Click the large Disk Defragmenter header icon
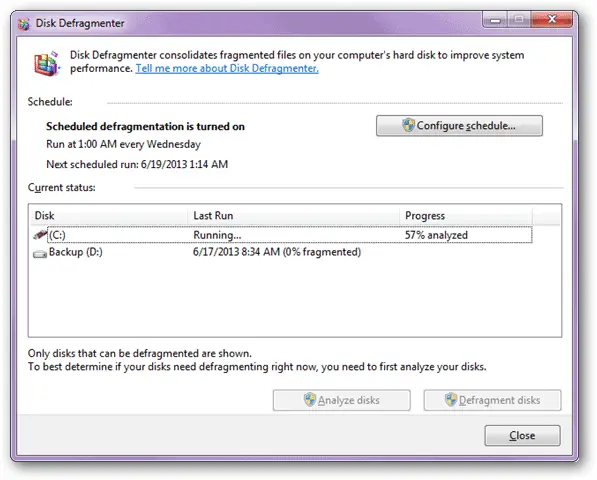This screenshot has height=480, width=597. [47, 63]
